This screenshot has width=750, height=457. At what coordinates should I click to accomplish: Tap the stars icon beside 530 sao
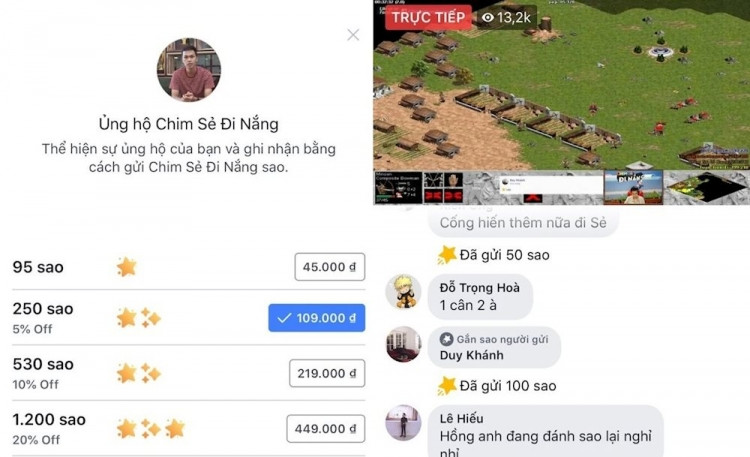(139, 373)
